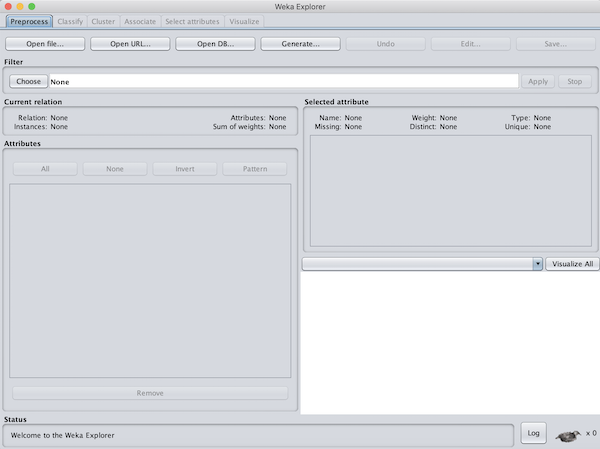The image size is (600, 449).
Task: Expand the class attribute dropdown arrow
Action: pos(538,264)
